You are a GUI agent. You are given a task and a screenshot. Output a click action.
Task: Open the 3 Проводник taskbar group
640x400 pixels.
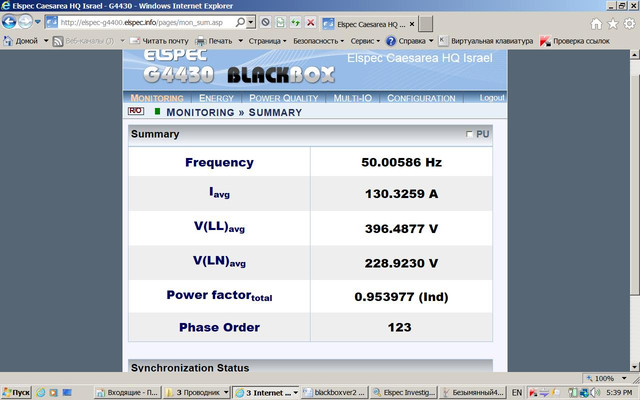tap(197, 393)
